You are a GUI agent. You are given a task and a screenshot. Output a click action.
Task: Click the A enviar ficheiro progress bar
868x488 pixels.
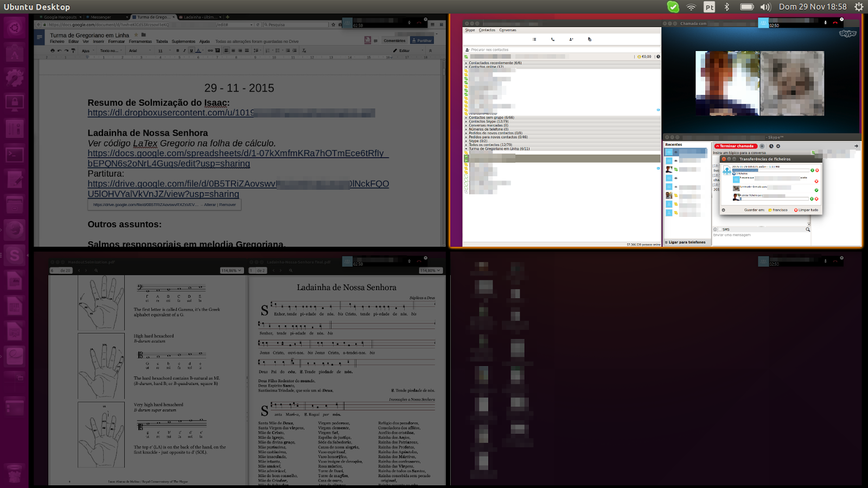point(774,199)
